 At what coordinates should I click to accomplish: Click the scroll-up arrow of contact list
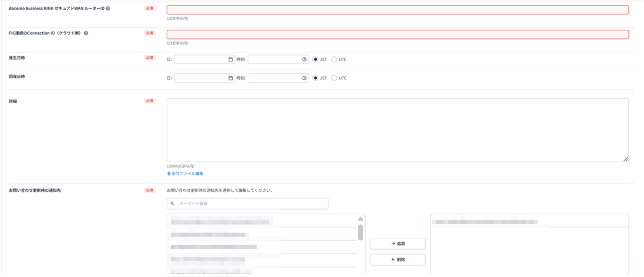tap(361, 219)
